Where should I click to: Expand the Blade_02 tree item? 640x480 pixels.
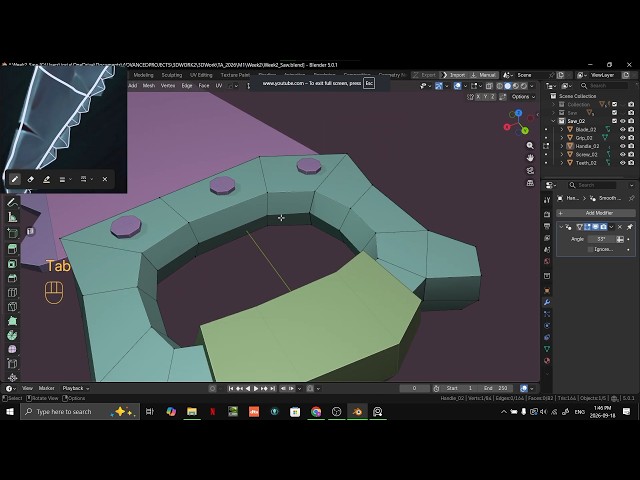562,129
